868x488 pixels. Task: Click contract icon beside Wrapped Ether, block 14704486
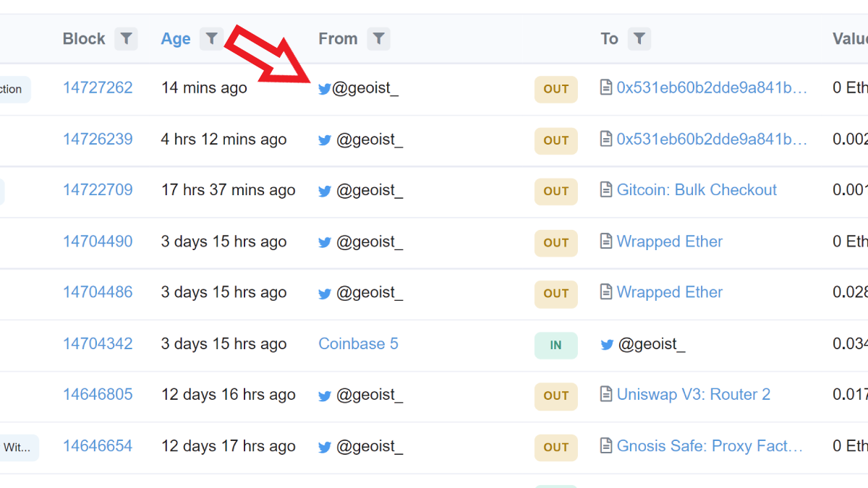point(606,292)
